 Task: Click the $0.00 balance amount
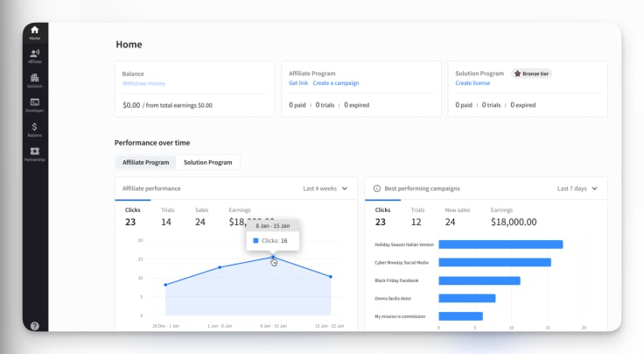(x=131, y=105)
